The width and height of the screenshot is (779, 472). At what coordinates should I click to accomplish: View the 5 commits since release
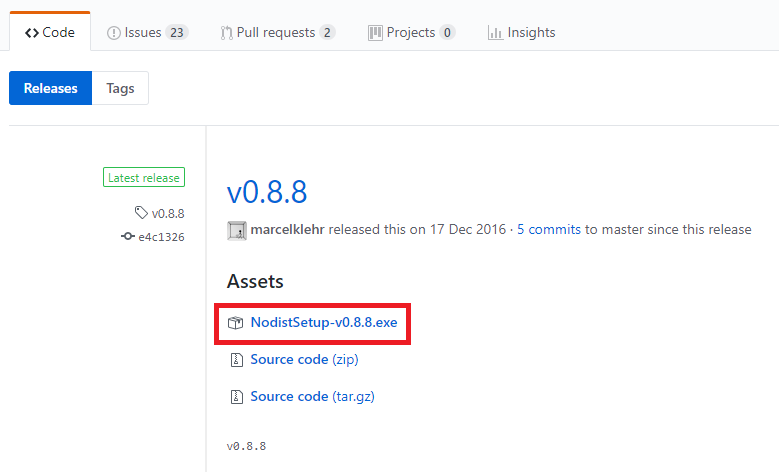tap(549, 229)
